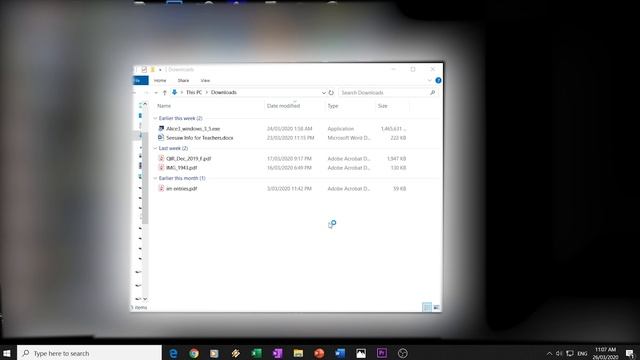Image resolution: width=640 pixels, height=360 pixels.
Task: Open OBS Studio from taskbar
Action: point(402,353)
